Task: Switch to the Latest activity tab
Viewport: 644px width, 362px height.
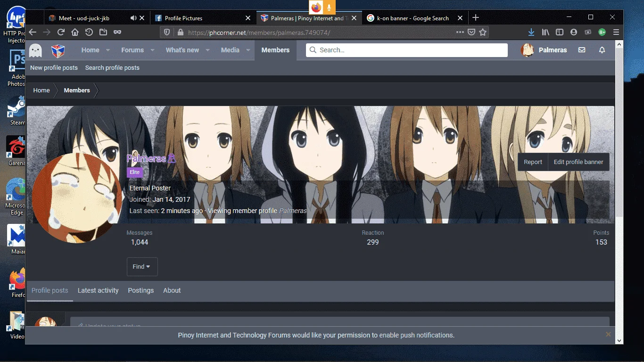Action: point(98,291)
